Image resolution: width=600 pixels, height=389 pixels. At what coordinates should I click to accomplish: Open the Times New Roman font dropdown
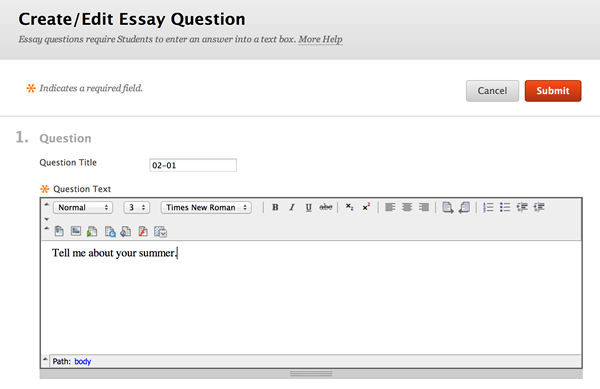click(206, 207)
